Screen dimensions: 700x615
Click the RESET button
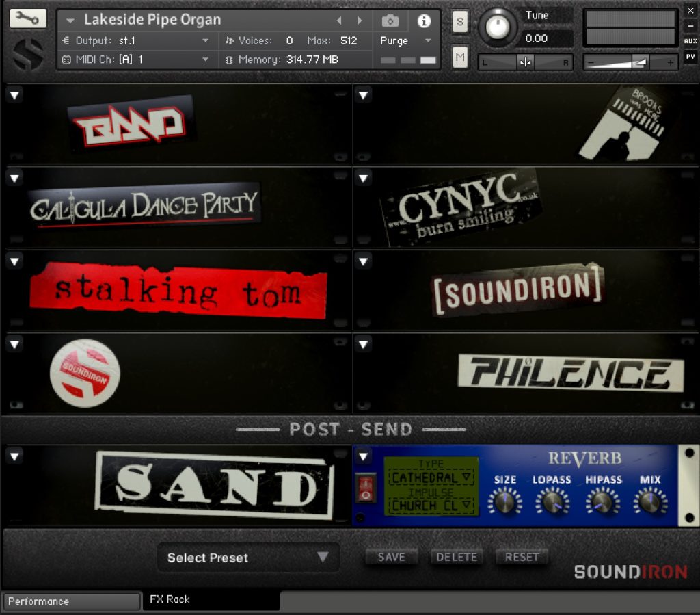pyautogui.click(x=522, y=557)
